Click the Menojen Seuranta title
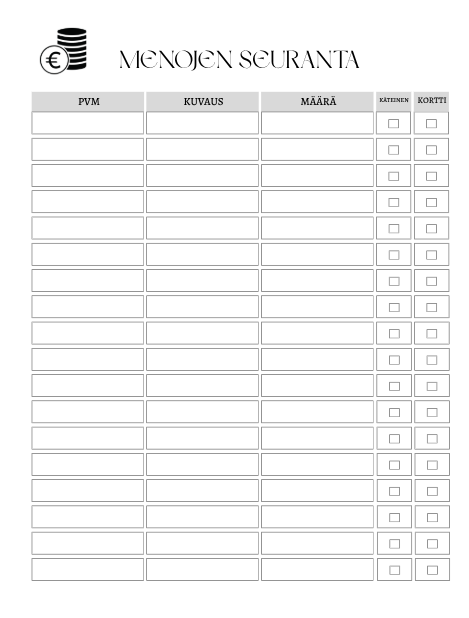 [x=239, y=60]
